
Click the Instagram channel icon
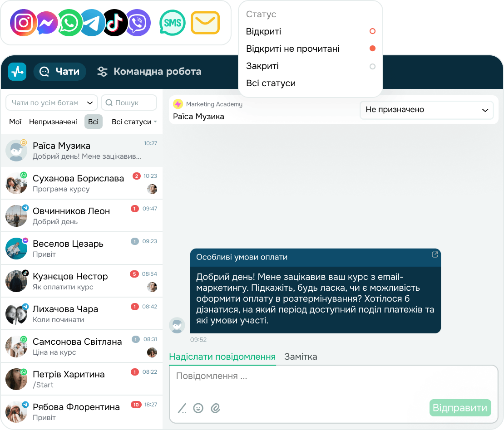(x=23, y=23)
